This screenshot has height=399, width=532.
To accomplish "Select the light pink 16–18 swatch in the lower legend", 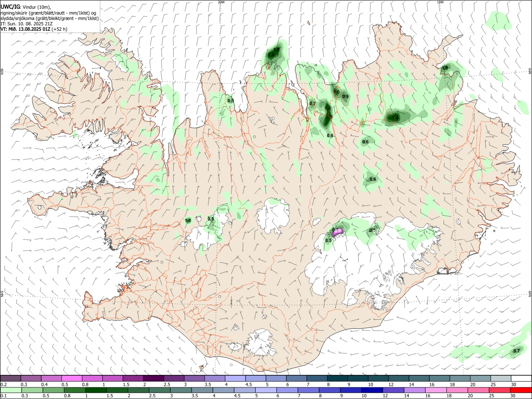I will pyautogui.click(x=436, y=390).
